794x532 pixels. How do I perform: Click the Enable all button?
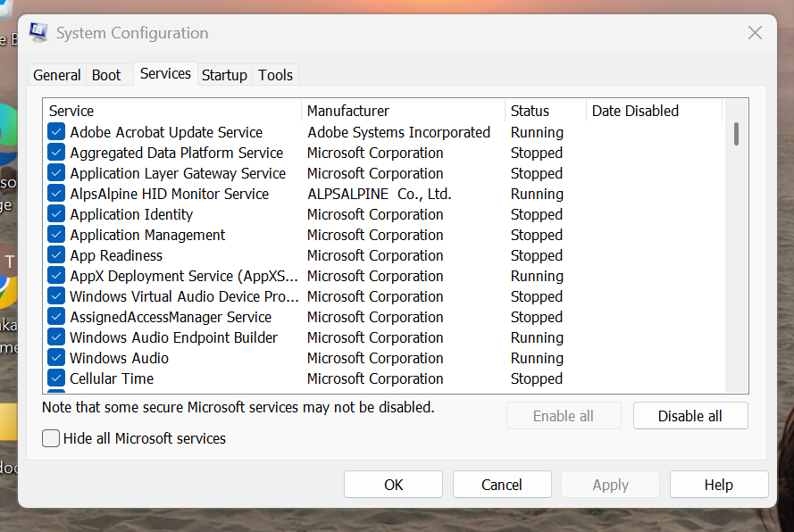point(564,416)
